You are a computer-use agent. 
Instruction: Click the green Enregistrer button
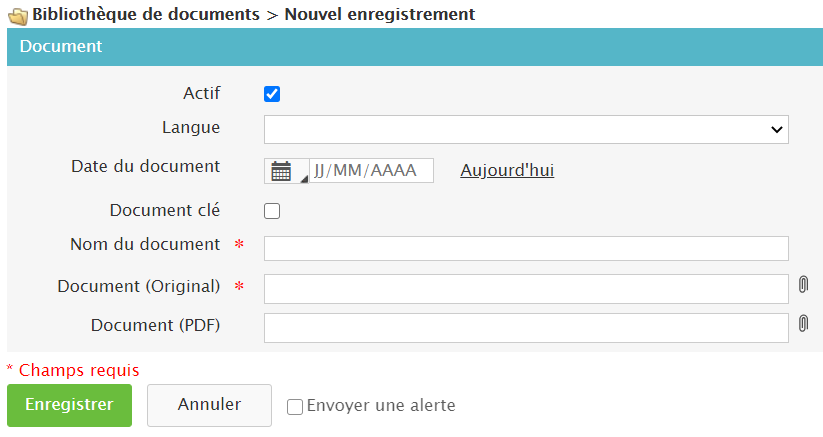click(x=69, y=405)
